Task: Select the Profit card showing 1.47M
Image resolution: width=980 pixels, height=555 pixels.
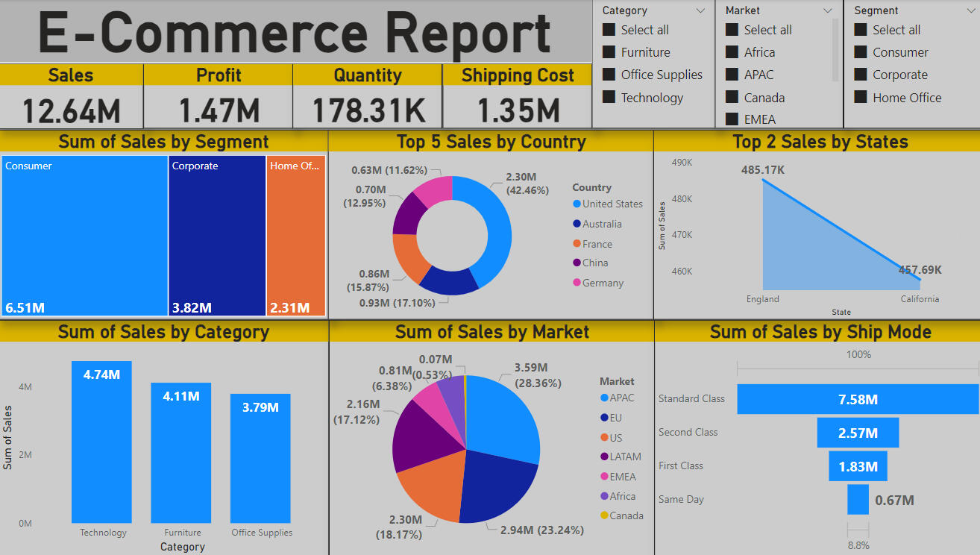Action: 219,97
